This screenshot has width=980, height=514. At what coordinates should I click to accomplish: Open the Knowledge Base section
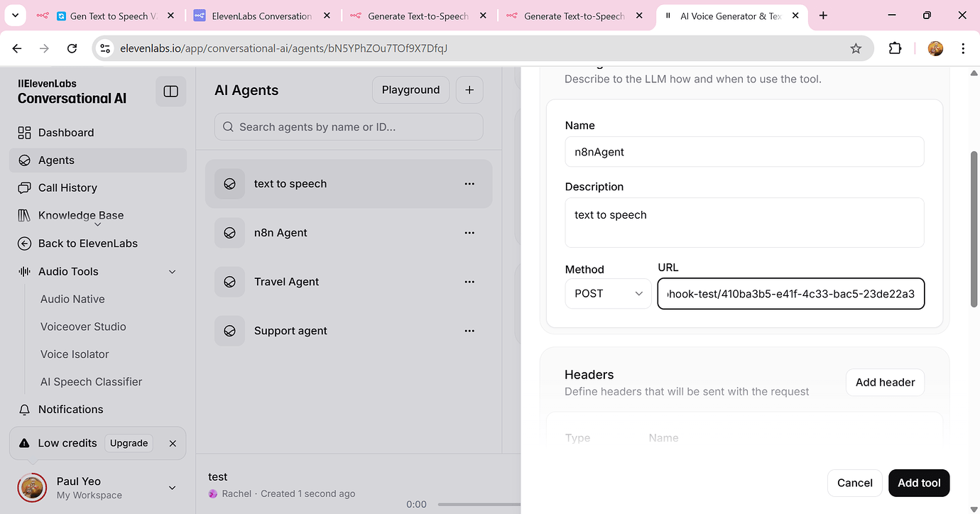point(81,215)
